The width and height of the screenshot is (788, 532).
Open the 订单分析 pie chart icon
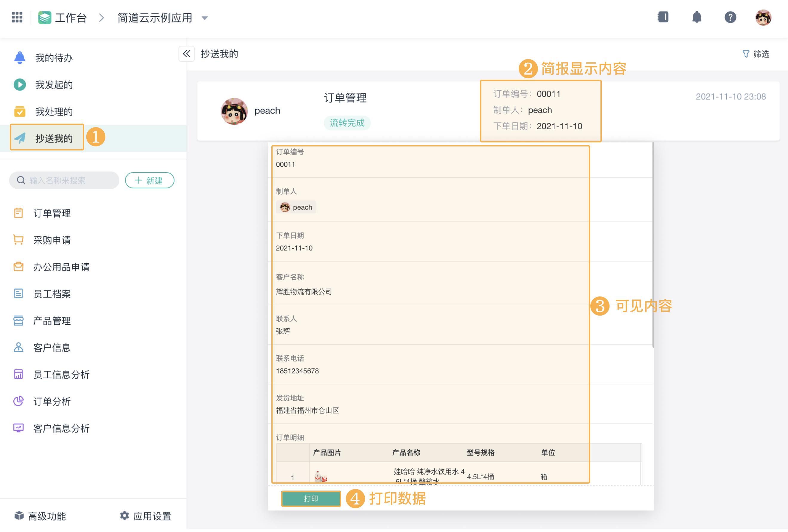[x=19, y=402]
